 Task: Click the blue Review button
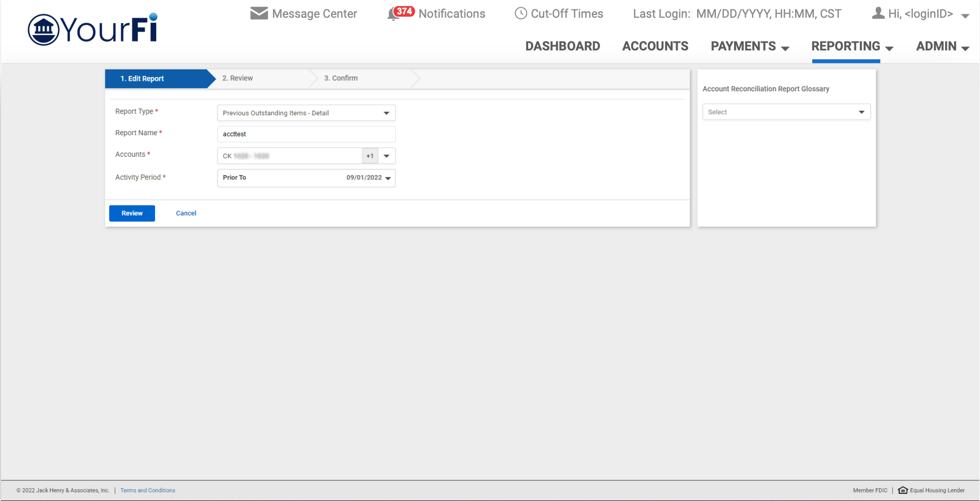coord(132,213)
